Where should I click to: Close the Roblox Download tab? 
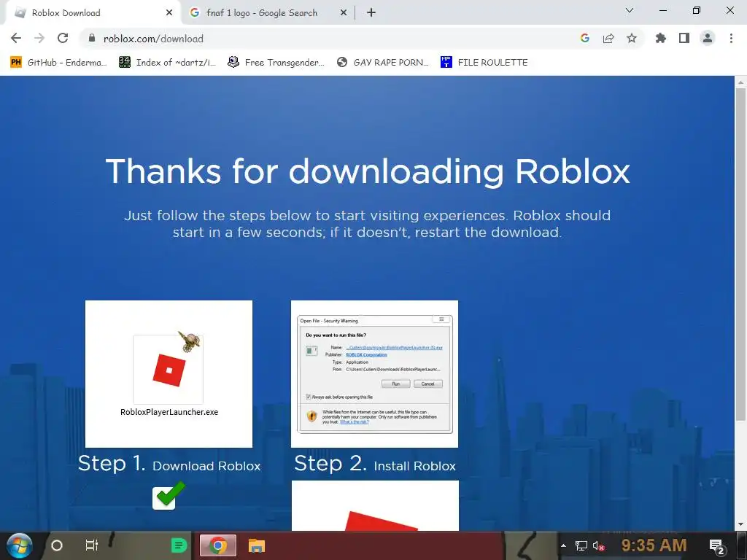pyautogui.click(x=169, y=13)
